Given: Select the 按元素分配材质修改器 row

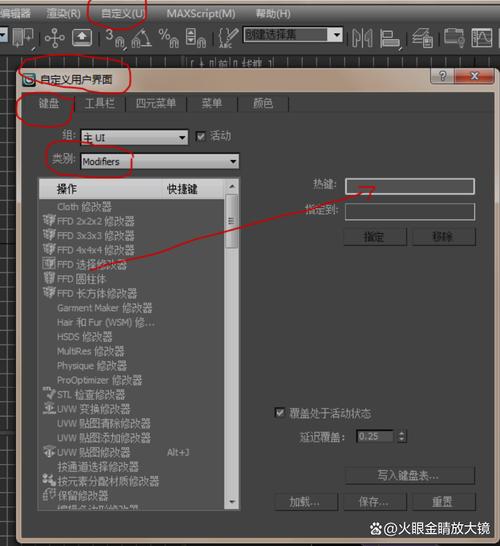Looking at the screenshot, I should (132, 481).
